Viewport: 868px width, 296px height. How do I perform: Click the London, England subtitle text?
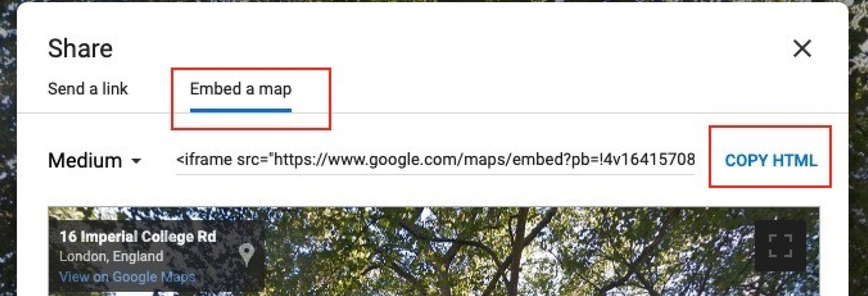pyautogui.click(x=111, y=256)
